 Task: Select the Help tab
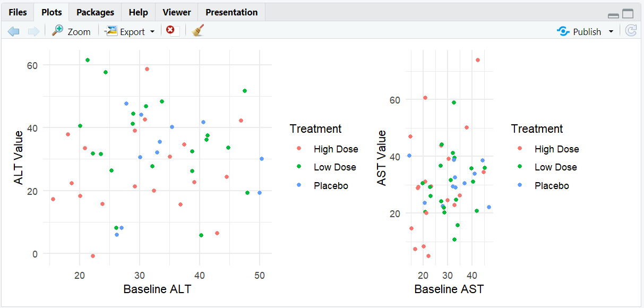139,12
